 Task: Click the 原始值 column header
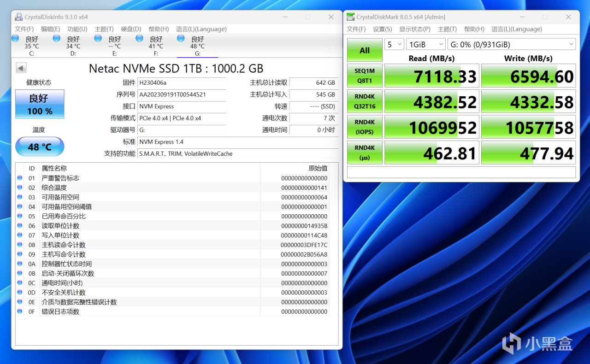(318, 168)
